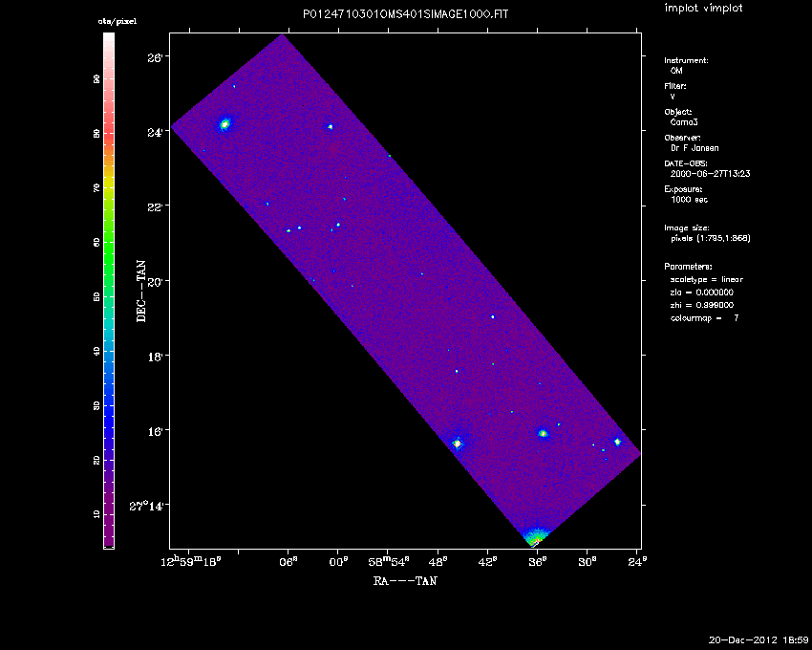Click the 16' declination tick label
The height and width of the screenshot is (650, 812).
(x=155, y=431)
